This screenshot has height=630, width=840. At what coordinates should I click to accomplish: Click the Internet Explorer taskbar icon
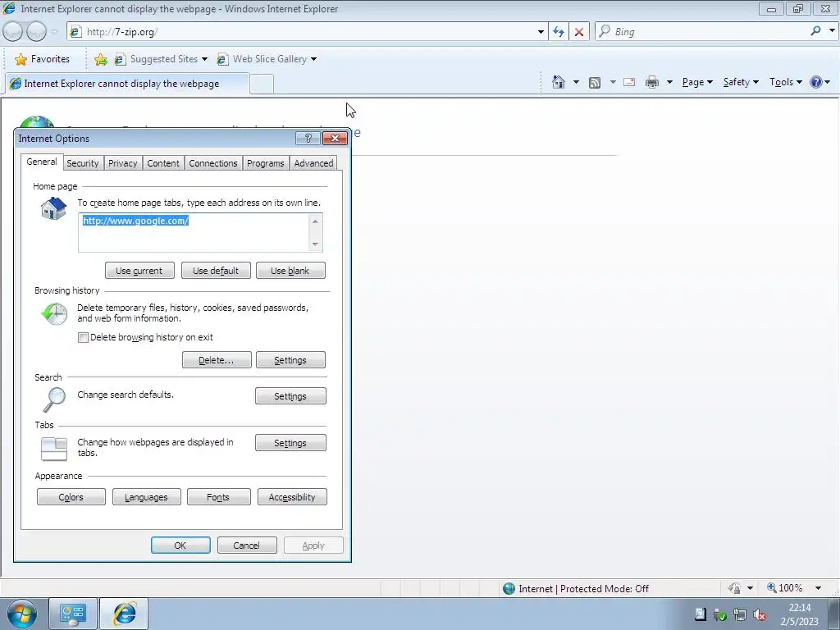tap(124, 614)
